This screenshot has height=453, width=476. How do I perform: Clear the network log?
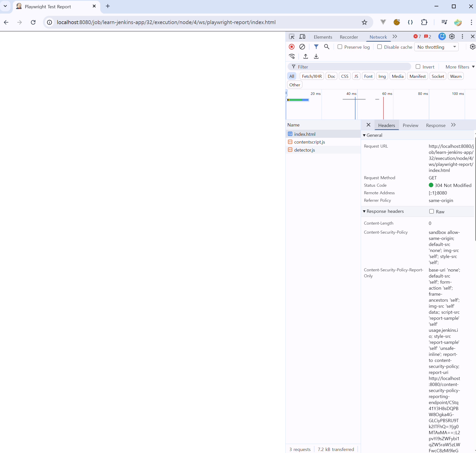click(302, 47)
